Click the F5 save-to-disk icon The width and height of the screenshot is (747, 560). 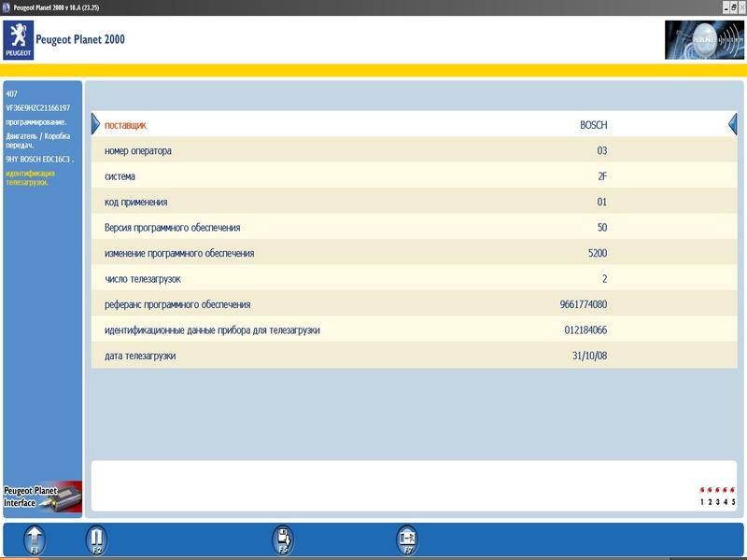click(x=283, y=539)
